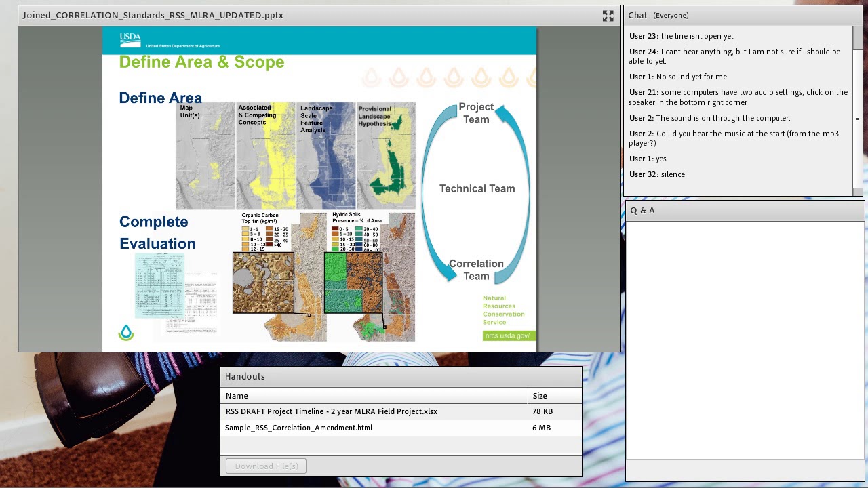Click the water drop icon on slide bottom-left
The image size is (868, 488).
pos(126,332)
